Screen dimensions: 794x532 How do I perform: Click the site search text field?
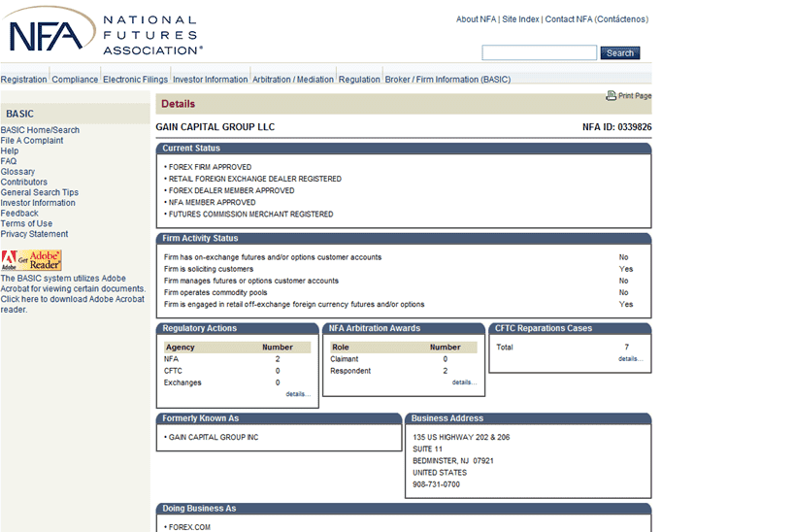click(x=540, y=52)
